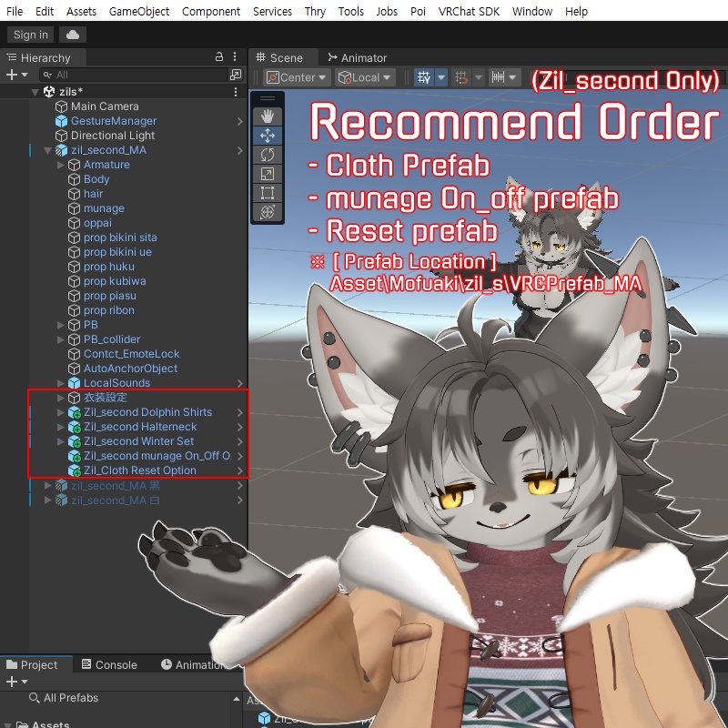Select All Prefabs saved search

coord(71,698)
